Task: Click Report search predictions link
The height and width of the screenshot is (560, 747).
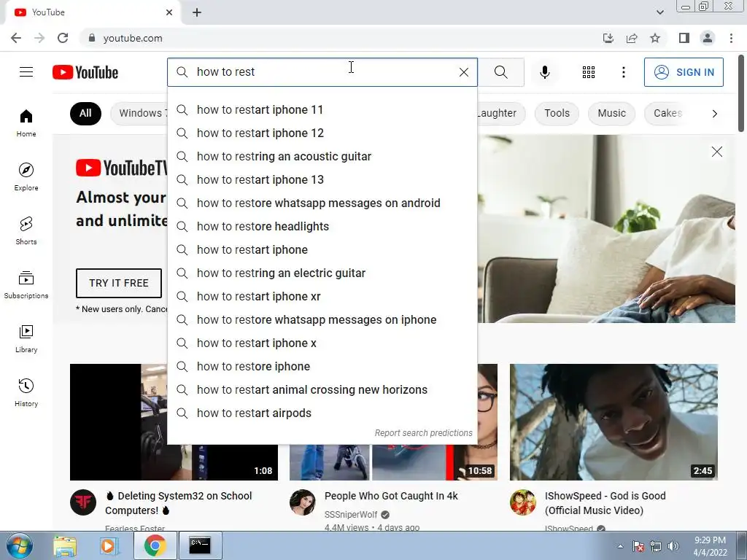Action: pyautogui.click(x=424, y=433)
